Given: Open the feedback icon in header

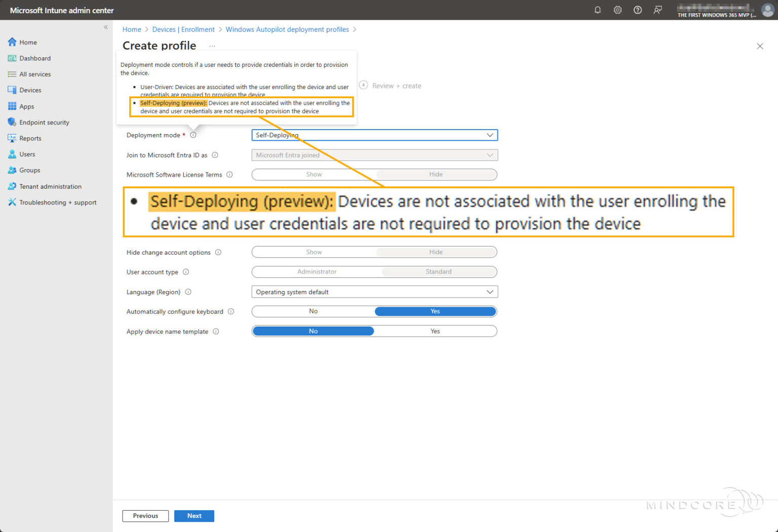Looking at the screenshot, I should [657, 10].
